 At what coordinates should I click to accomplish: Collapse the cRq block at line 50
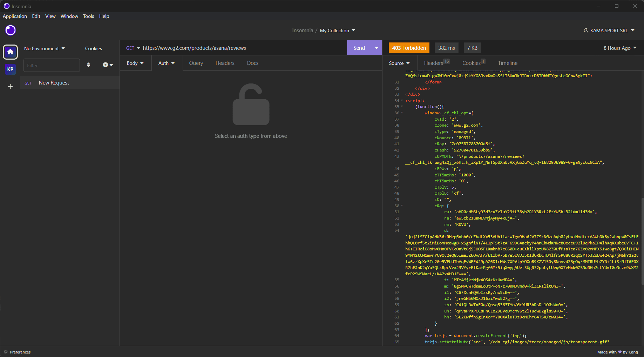(x=402, y=206)
